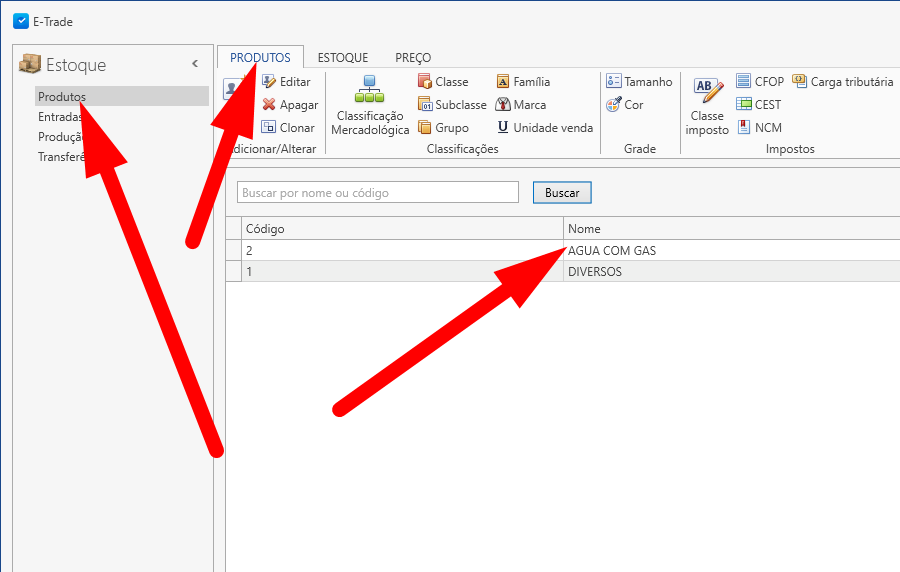This screenshot has width=900, height=572.
Task: Click the product search input field
Action: coord(378,192)
